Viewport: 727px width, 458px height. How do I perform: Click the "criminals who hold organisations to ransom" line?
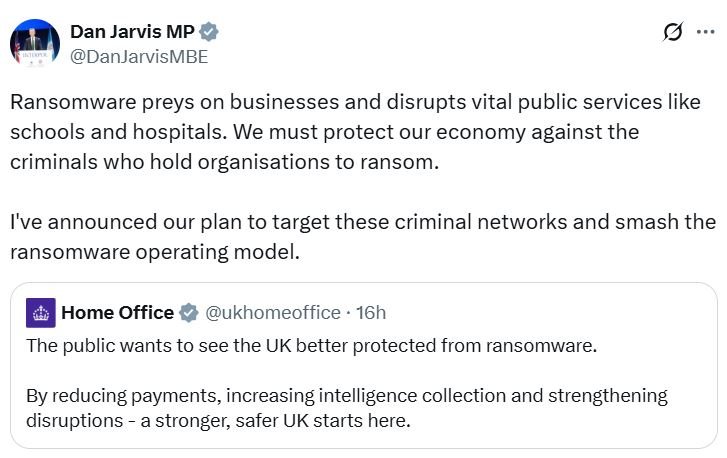click(225, 162)
